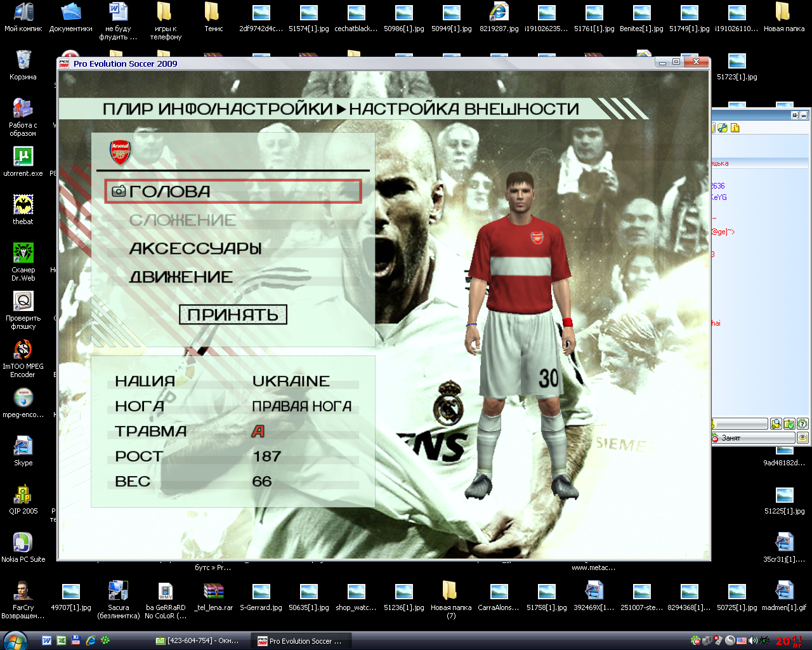Click the green checkmark folder icon in QIP
The height and width of the screenshot is (650, 812).
(x=789, y=424)
